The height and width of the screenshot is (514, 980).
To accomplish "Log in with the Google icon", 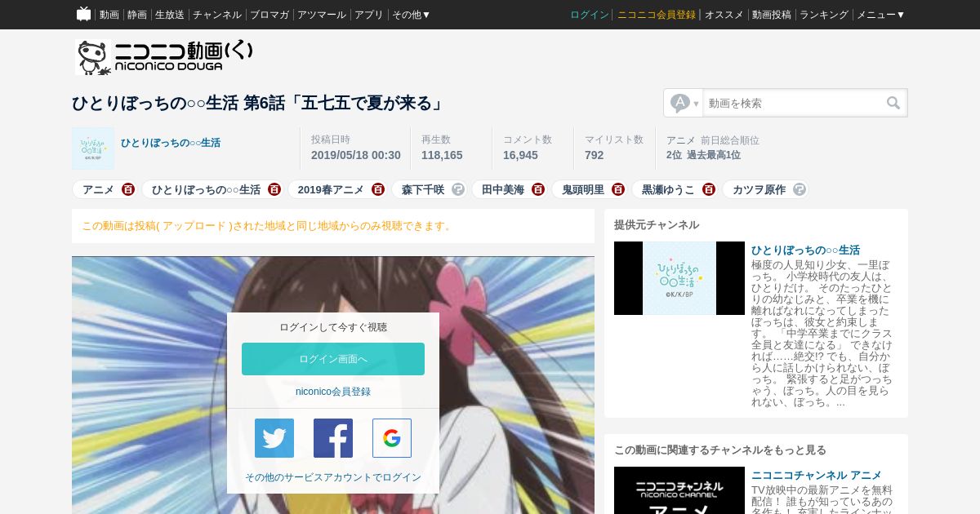I will (392, 438).
